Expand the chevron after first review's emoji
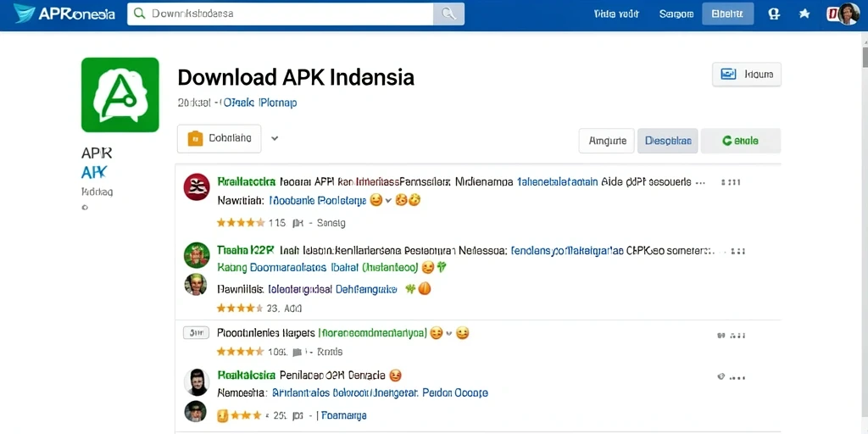Screen dimensions: 868x434 [388, 200]
